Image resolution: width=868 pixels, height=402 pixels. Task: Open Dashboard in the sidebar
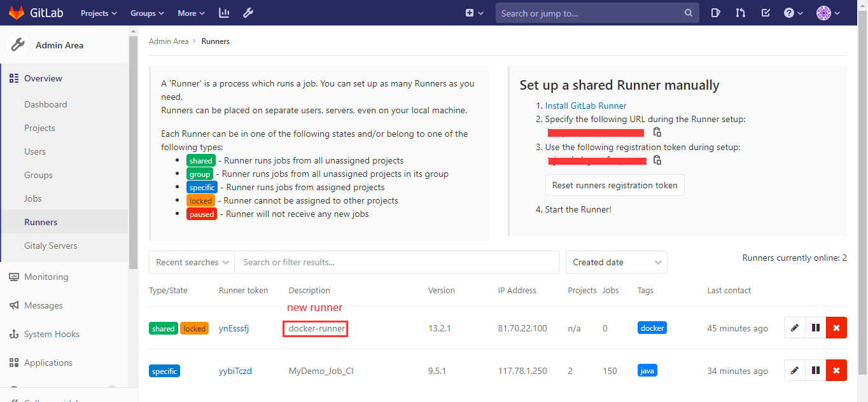click(x=45, y=104)
